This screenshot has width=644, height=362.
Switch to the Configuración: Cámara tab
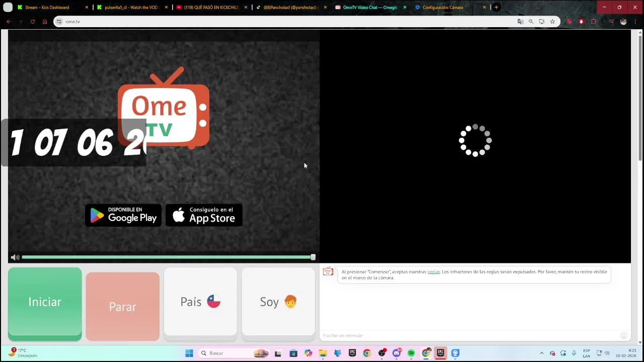[x=443, y=8]
